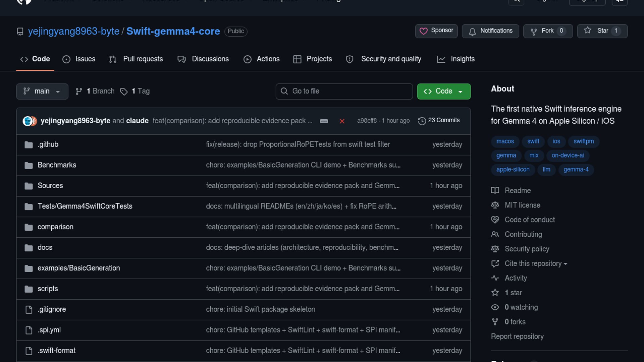The image size is (644, 362).
Task: Click the failed checks red X icon
Action: [342, 121]
